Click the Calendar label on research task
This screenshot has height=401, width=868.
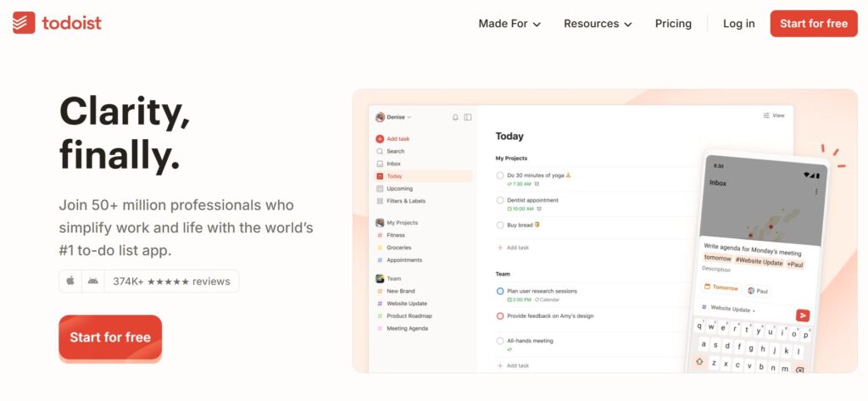(x=548, y=299)
